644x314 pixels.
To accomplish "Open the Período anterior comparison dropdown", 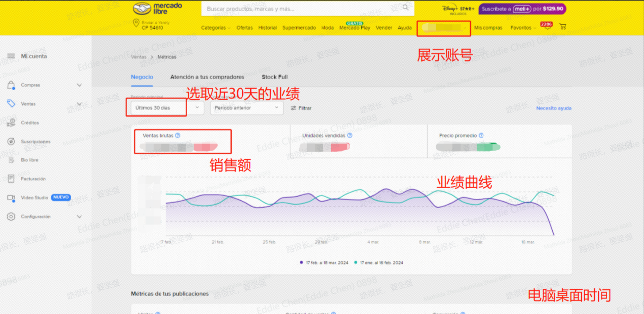I will (246, 108).
